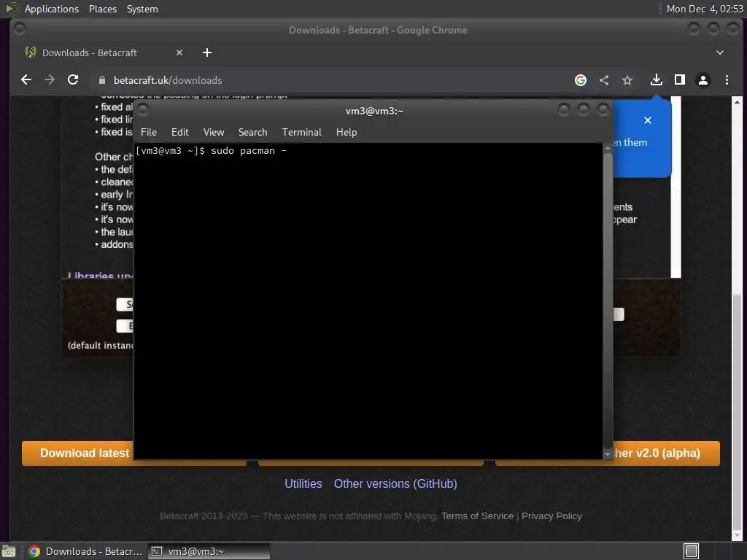Open the Applications menu in the top panel
This screenshot has width=747, height=560.
[52, 9]
